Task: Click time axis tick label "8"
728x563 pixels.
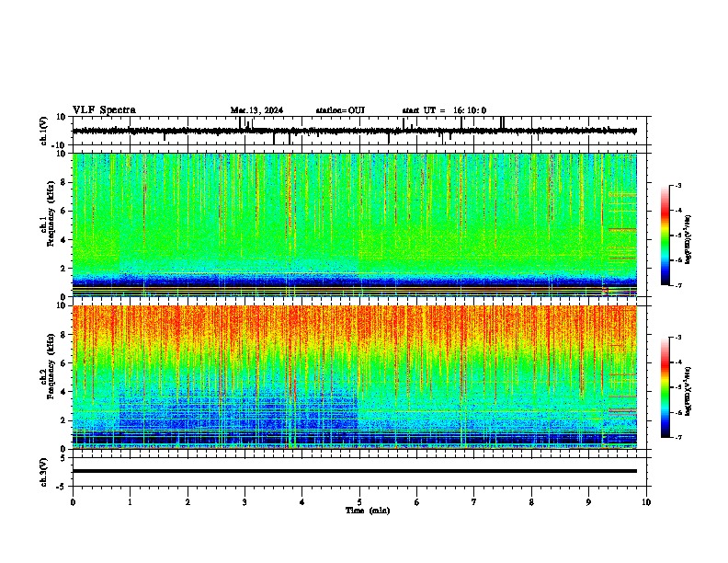Action: point(531,502)
